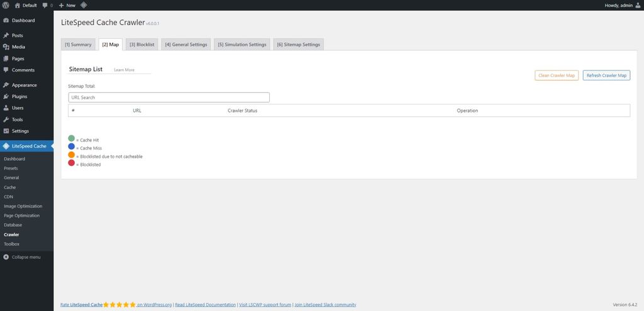Click the URL column header
Screen dimensions: 644x311
point(137,111)
